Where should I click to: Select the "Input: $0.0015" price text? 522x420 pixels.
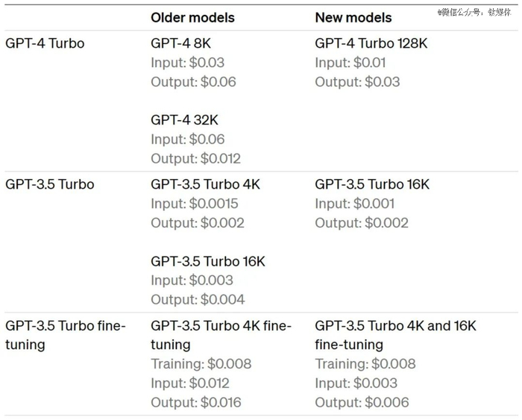[195, 204]
